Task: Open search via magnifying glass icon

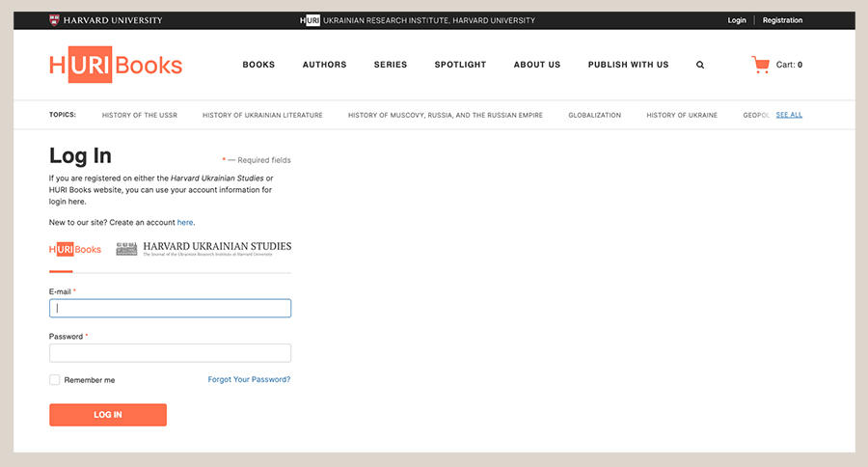Action: (x=700, y=65)
